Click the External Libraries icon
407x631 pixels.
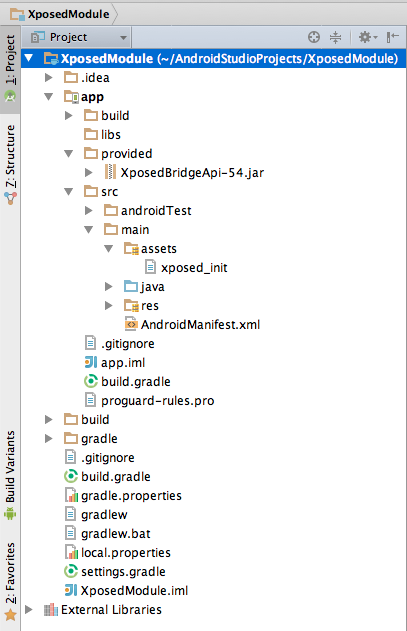[x=51, y=610]
